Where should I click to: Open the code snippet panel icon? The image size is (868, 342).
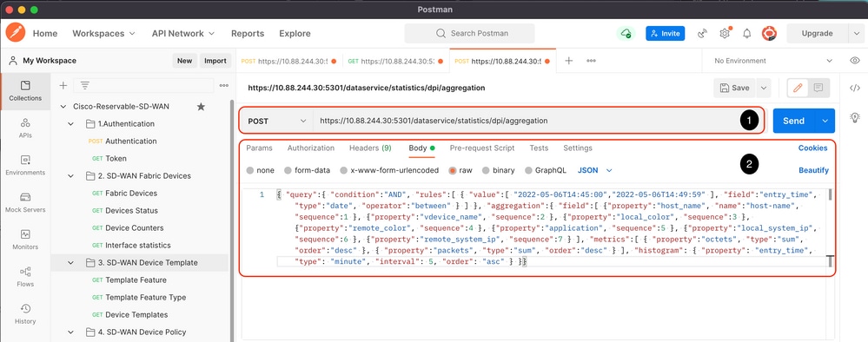[x=855, y=88]
